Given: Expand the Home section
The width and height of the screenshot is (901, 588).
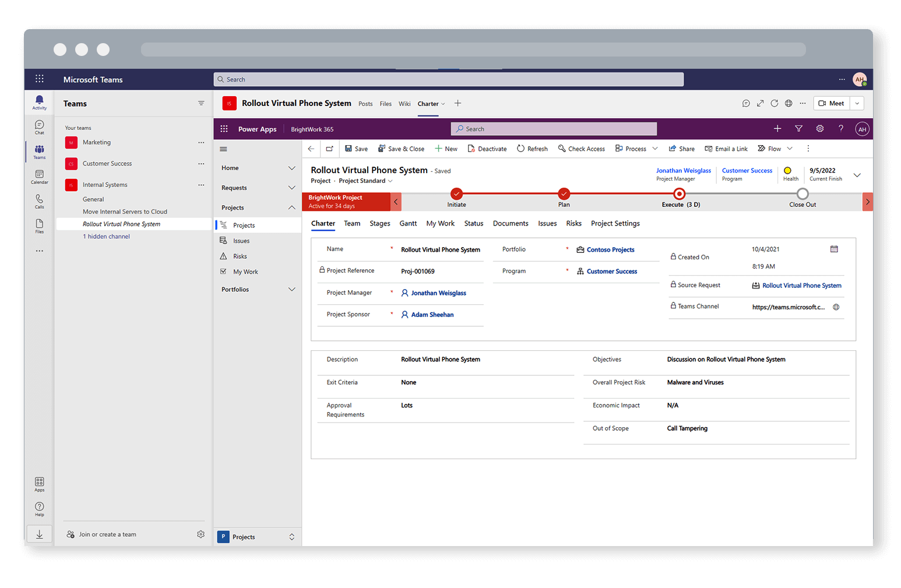Looking at the screenshot, I should click(291, 168).
